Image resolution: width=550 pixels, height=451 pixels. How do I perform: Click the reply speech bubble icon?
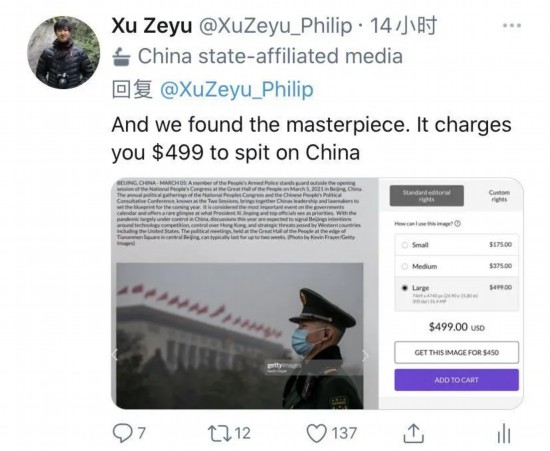click(122, 433)
